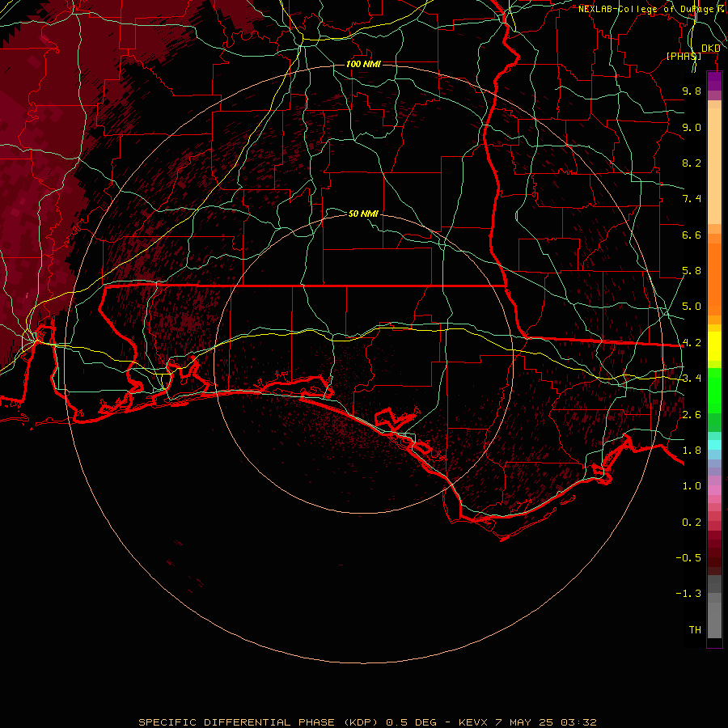Click the yellow band of the color scale
728x728 pixels.
coord(714,346)
